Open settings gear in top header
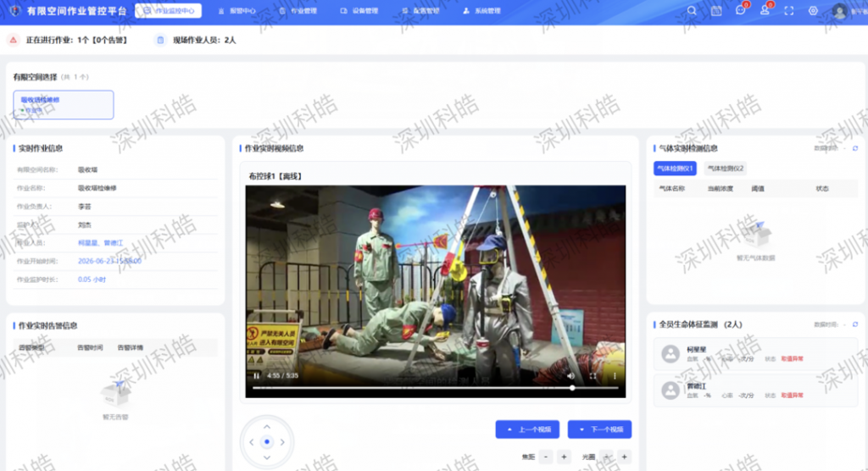The height and width of the screenshot is (471, 868). (813, 10)
